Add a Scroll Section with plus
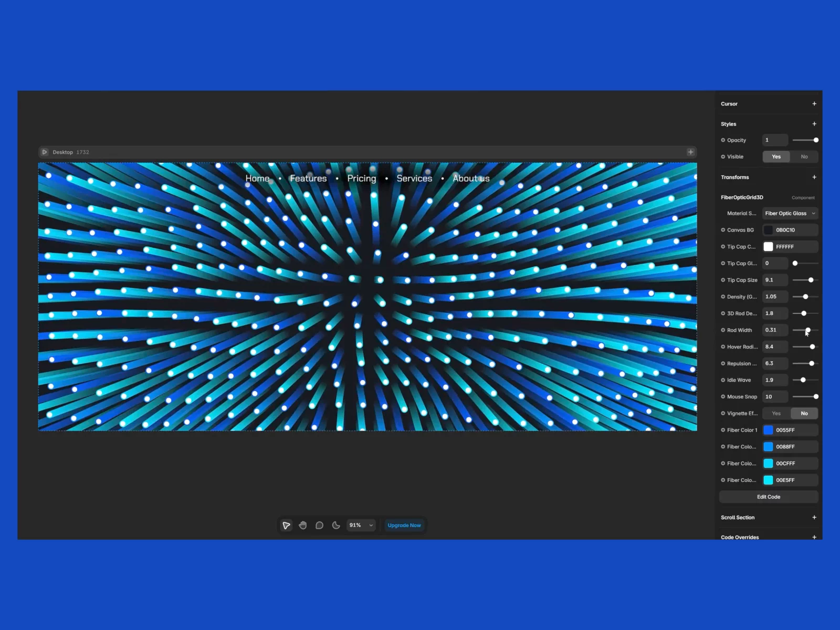Screen dimensions: 840x630 tap(814, 518)
